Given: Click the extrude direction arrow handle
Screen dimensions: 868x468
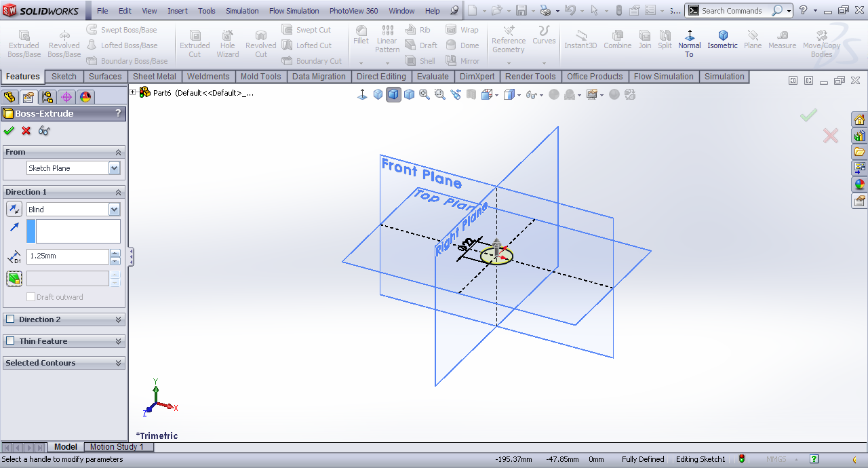Looking at the screenshot, I should click(x=497, y=247).
